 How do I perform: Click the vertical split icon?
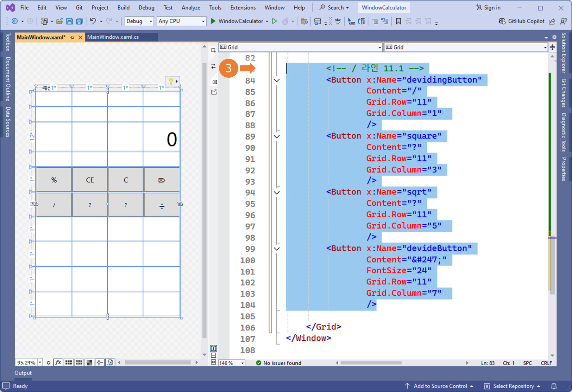tap(213, 348)
